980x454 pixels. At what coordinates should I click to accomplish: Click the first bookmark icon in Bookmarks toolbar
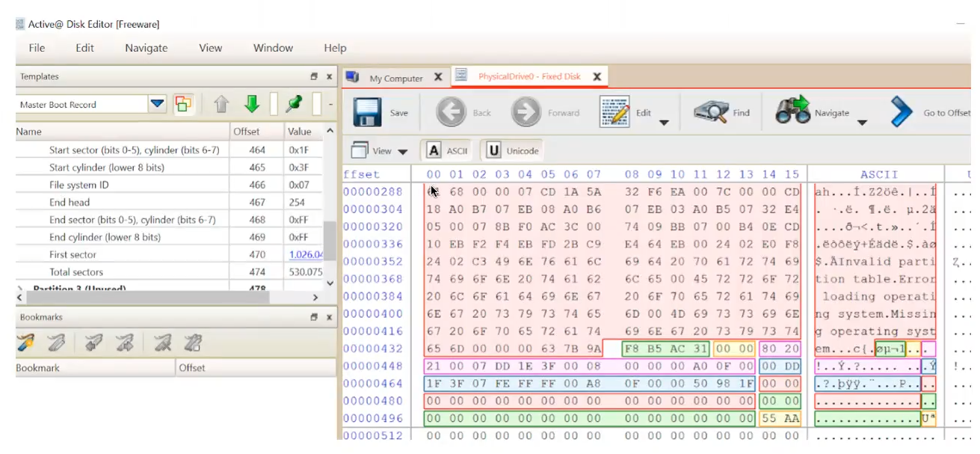[x=26, y=343]
